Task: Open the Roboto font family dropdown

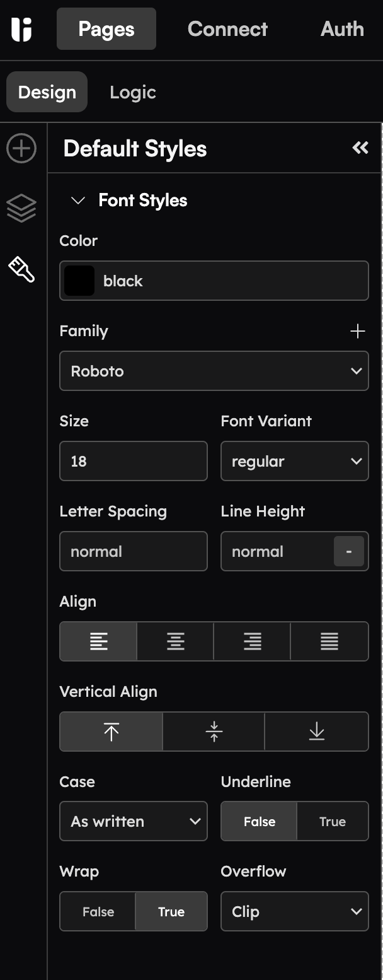Action: point(214,371)
